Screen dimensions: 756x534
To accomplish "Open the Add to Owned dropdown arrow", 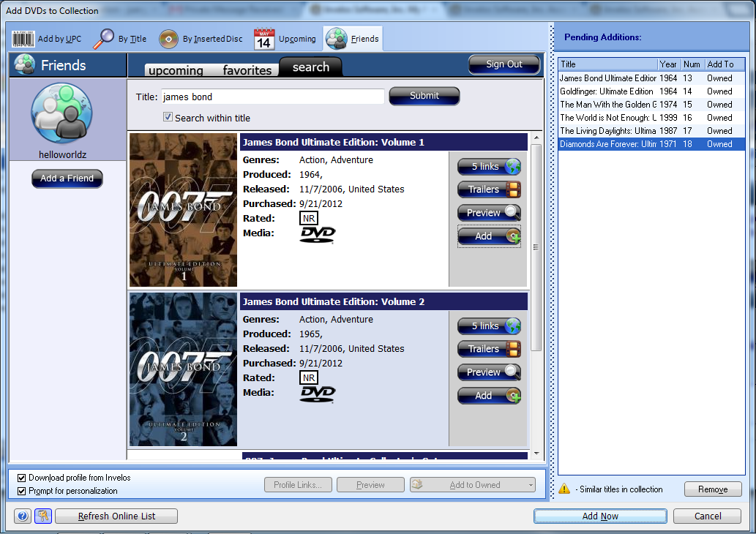I will point(531,485).
